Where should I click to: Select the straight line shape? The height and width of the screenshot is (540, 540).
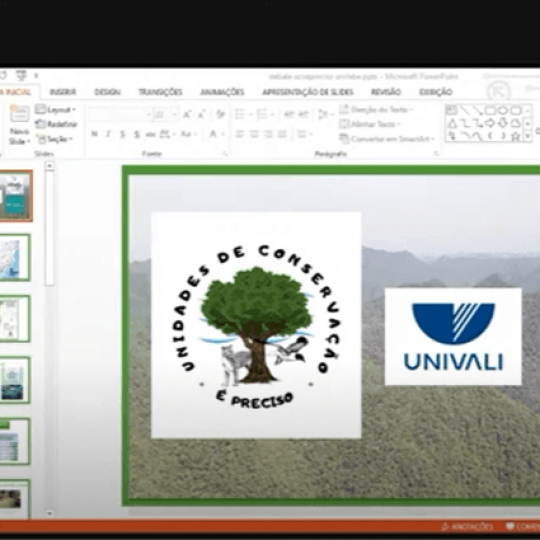[465, 111]
